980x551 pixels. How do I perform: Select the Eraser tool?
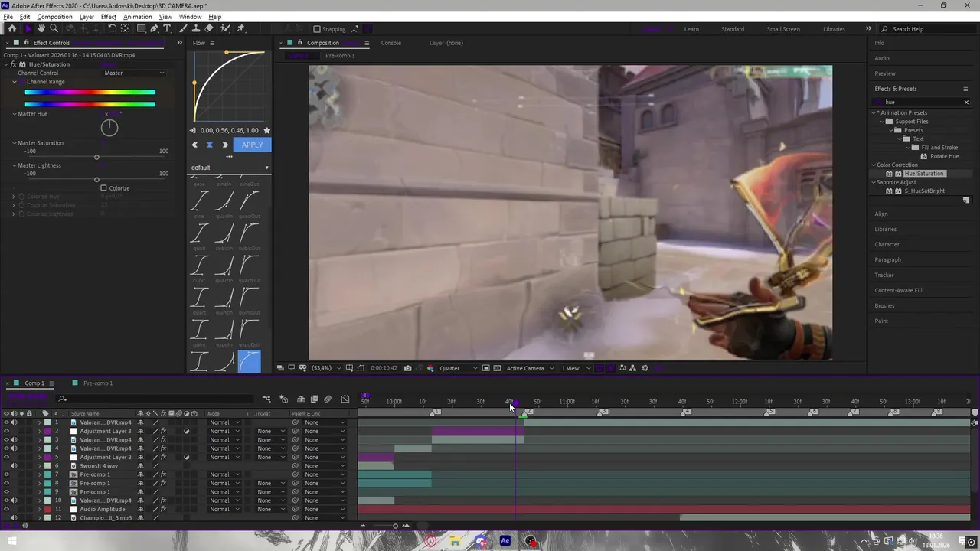pyautogui.click(x=209, y=28)
